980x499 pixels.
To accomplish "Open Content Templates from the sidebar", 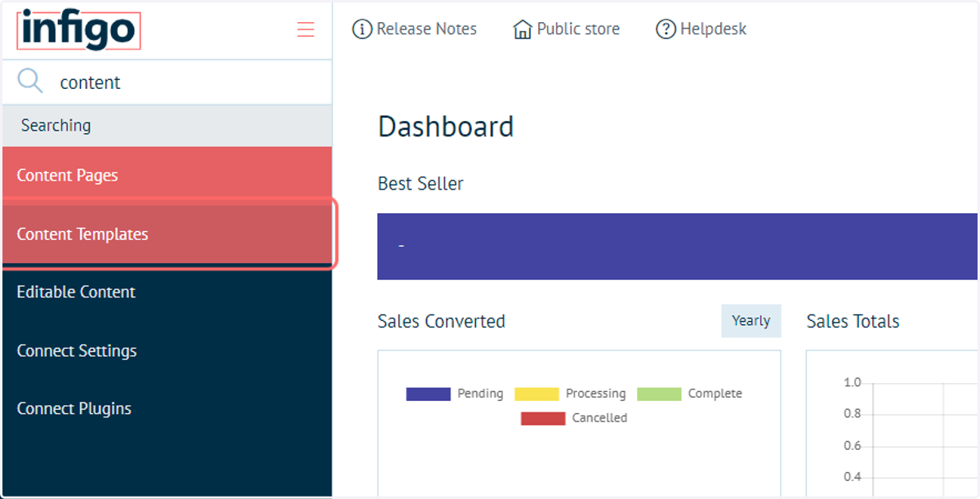I will [167, 234].
